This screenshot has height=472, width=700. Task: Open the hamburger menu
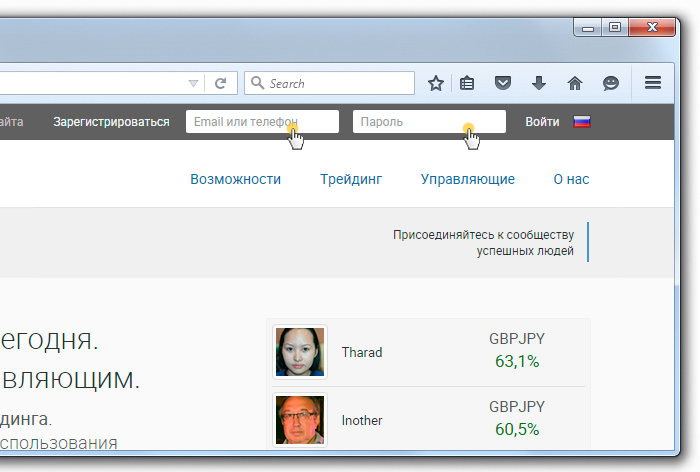[653, 83]
